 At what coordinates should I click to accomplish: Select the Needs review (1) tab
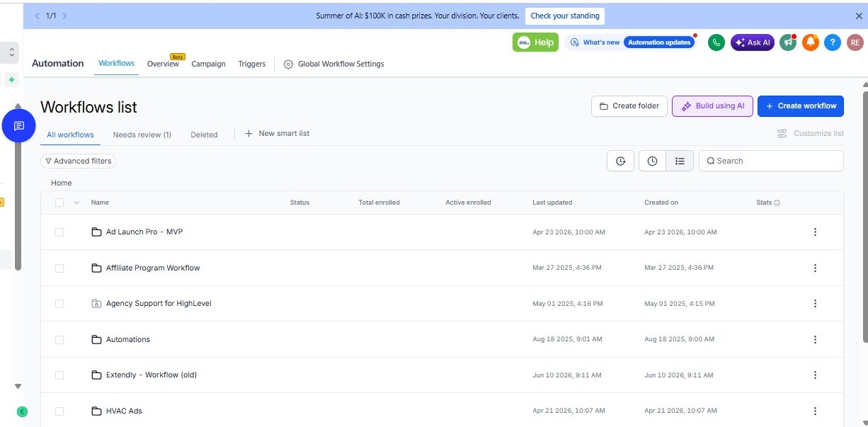142,135
